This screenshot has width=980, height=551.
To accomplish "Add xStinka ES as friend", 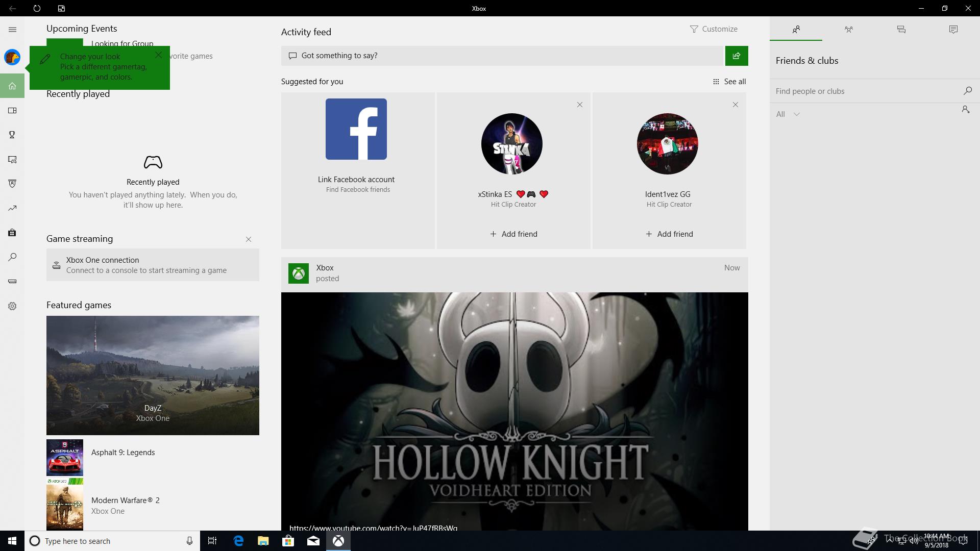I will pyautogui.click(x=513, y=234).
